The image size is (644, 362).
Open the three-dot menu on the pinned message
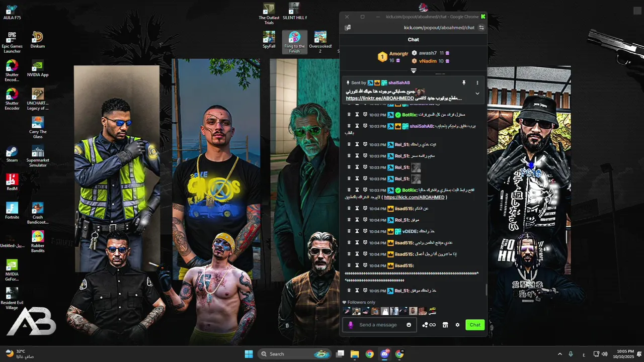tap(477, 83)
